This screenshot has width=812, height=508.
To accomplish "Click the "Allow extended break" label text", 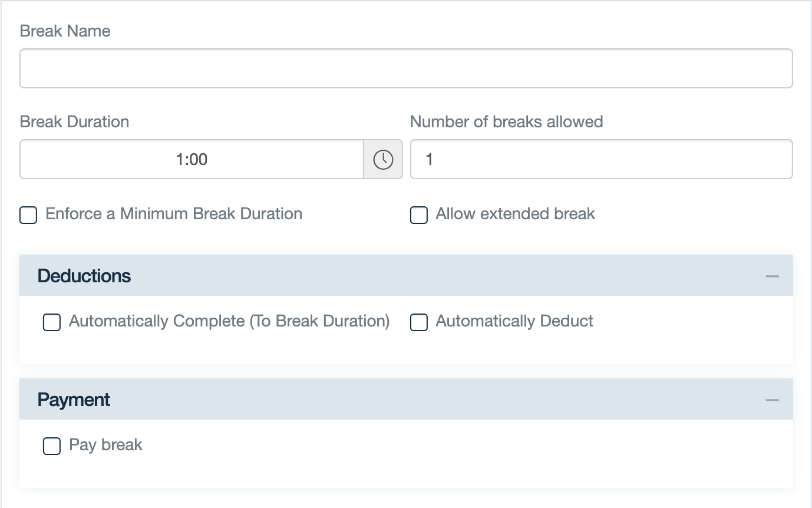I will point(515,213).
